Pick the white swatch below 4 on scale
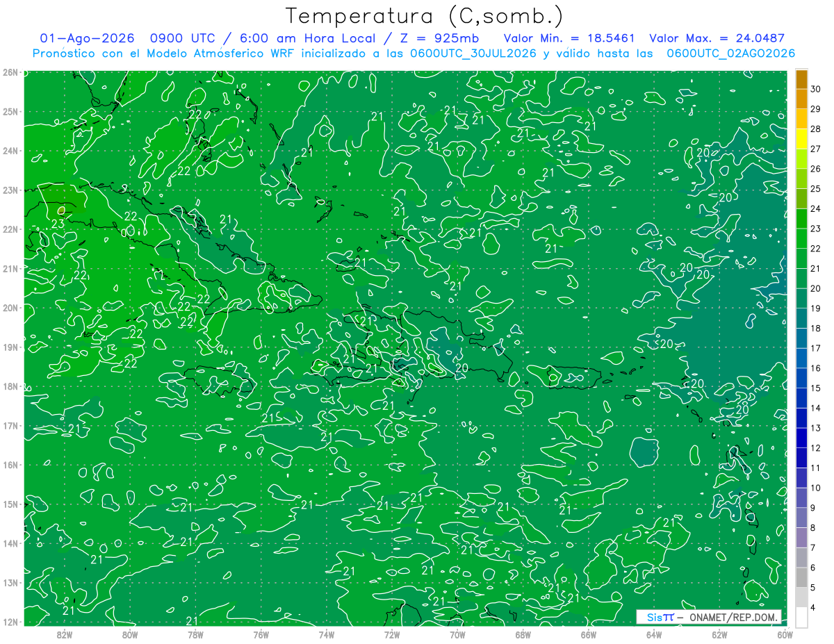The height and width of the screenshot is (644, 834). (801, 618)
